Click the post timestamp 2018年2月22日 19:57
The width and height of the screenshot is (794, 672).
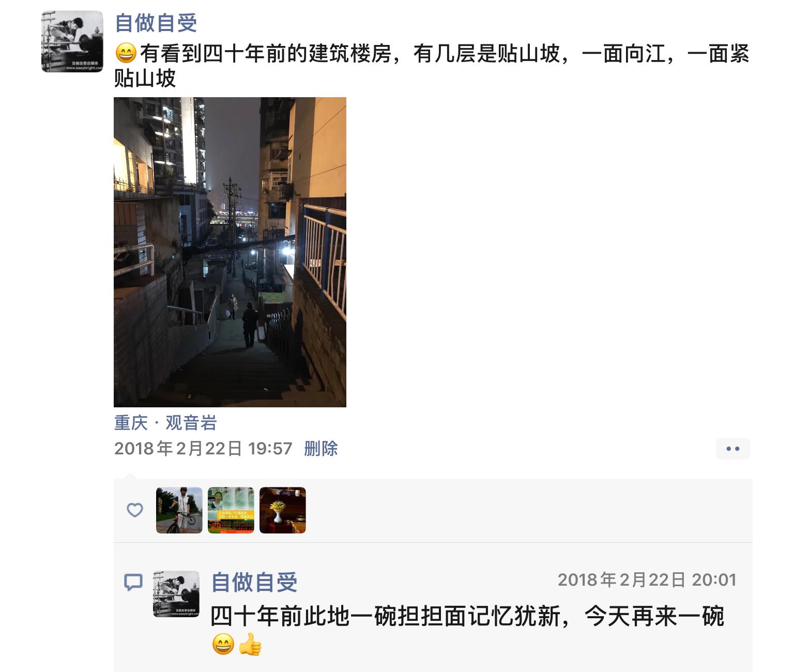click(203, 448)
